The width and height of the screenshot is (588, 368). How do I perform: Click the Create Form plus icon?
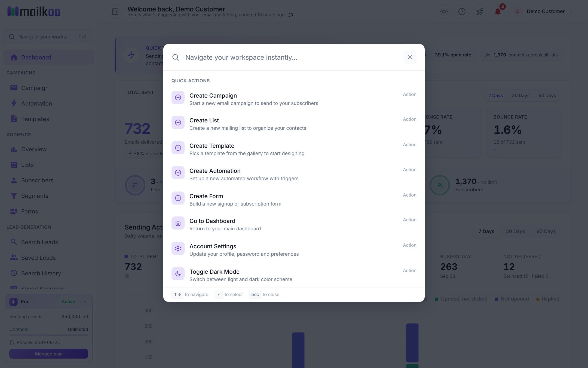click(178, 198)
